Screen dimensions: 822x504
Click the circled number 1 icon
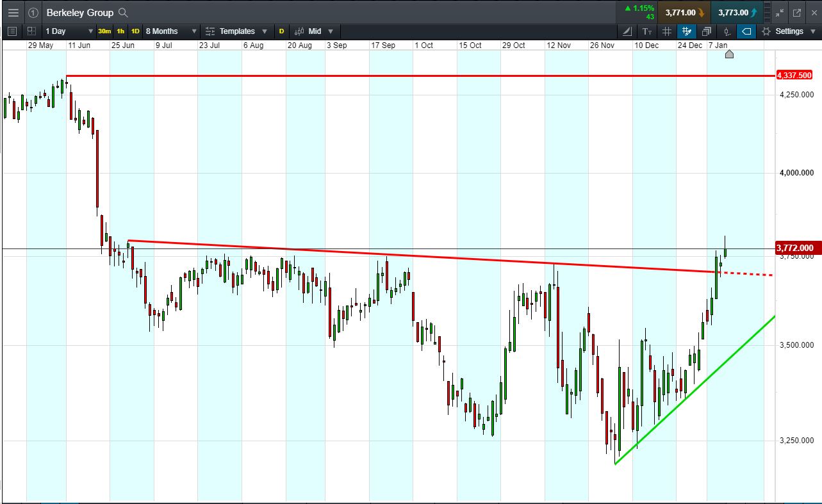tap(33, 12)
